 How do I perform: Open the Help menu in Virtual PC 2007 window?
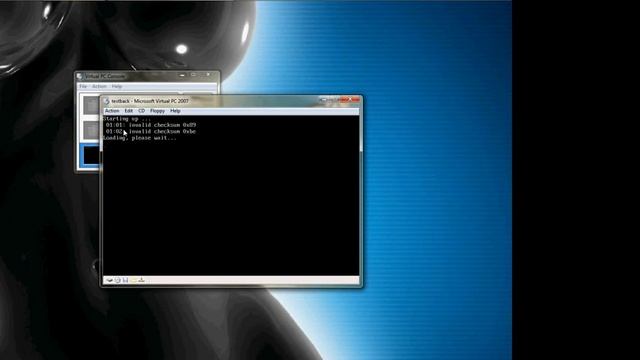175,111
